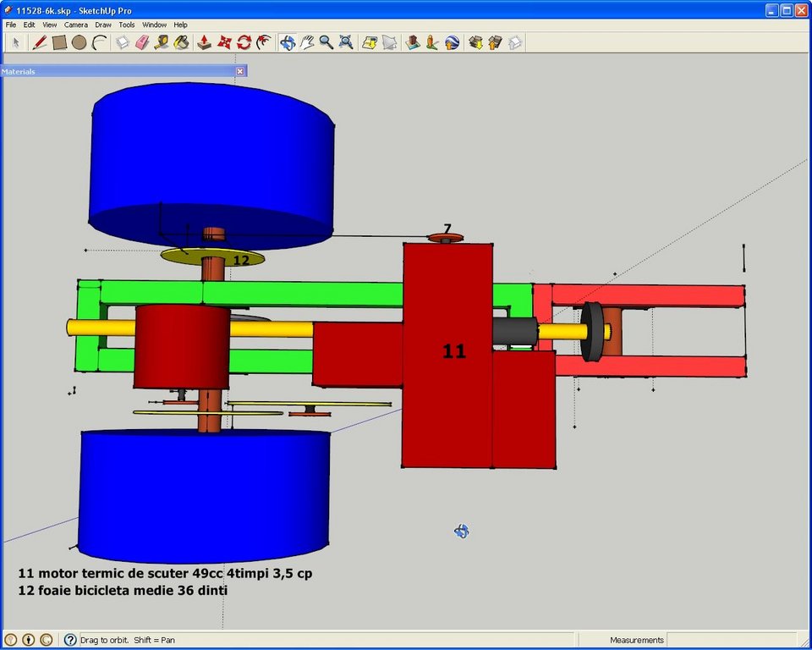Pick the Line pencil tool

pyautogui.click(x=40, y=42)
